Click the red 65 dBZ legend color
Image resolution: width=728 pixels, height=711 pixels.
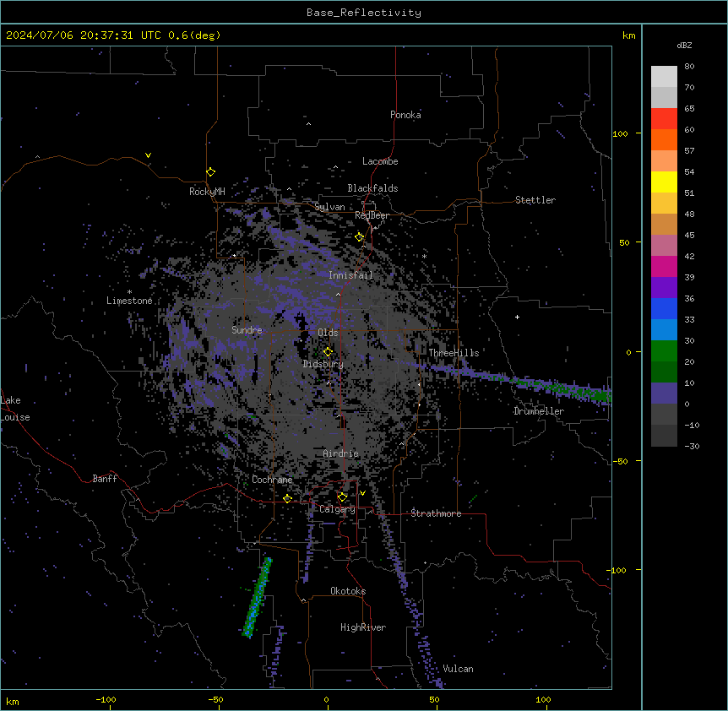coord(664,119)
